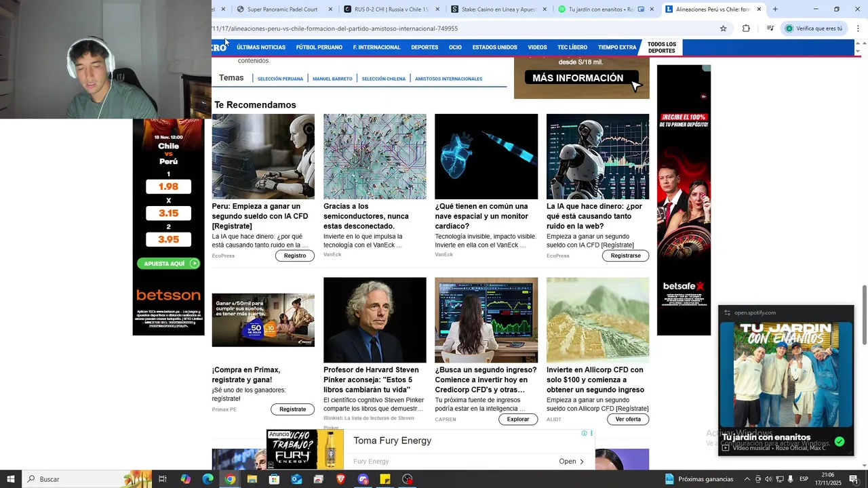Launch Microsoft Copilot from taskbar
The height and width of the screenshot is (488, 868).
(186, 479)
